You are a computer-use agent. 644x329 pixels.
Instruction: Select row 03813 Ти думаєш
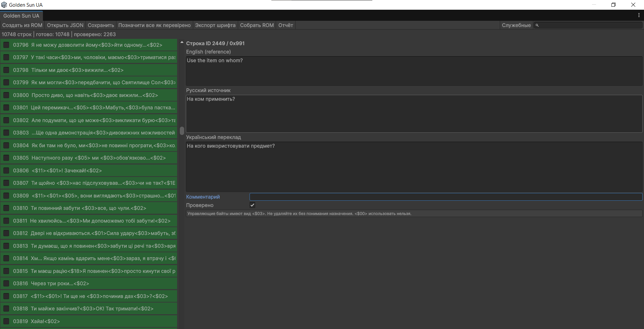coord(89,246)
